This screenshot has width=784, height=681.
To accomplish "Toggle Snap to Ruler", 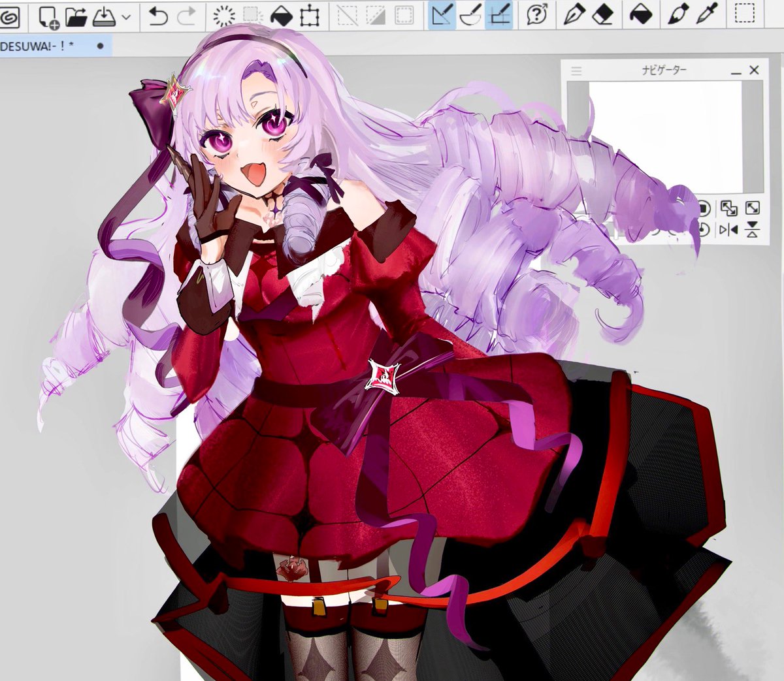I will point(442,16).
